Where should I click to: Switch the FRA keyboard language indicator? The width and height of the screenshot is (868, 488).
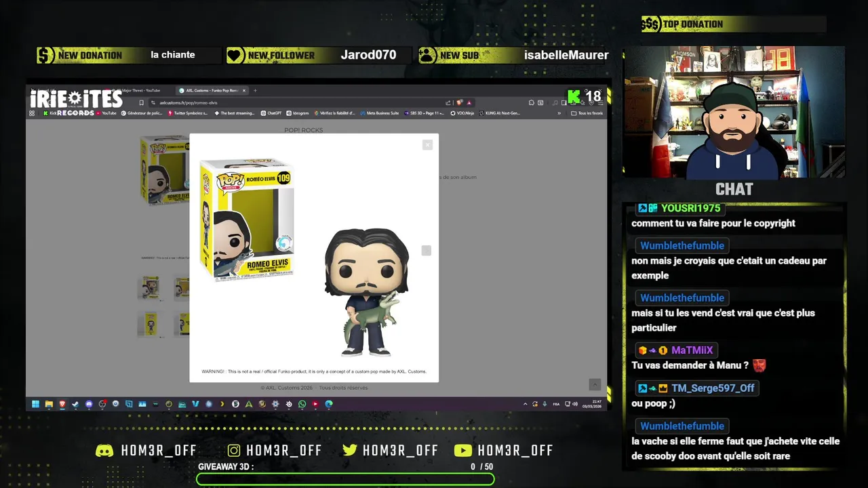coord(556,404)
